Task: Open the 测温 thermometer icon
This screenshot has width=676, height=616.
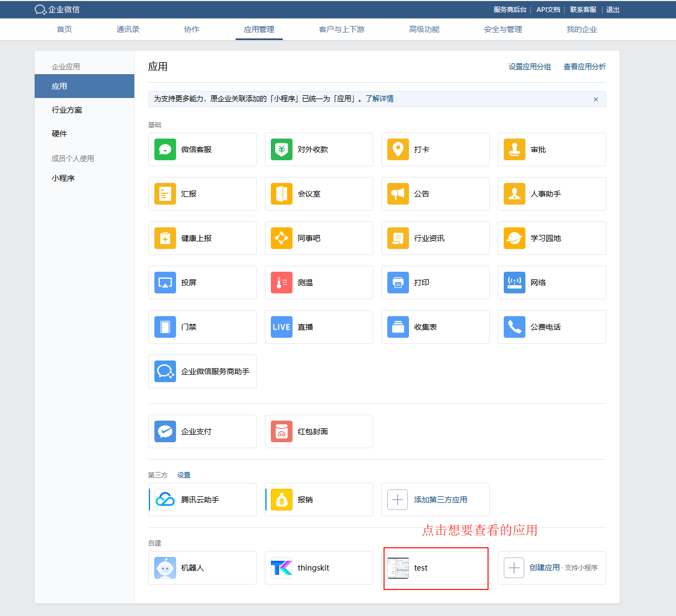Action: point(282,283)
